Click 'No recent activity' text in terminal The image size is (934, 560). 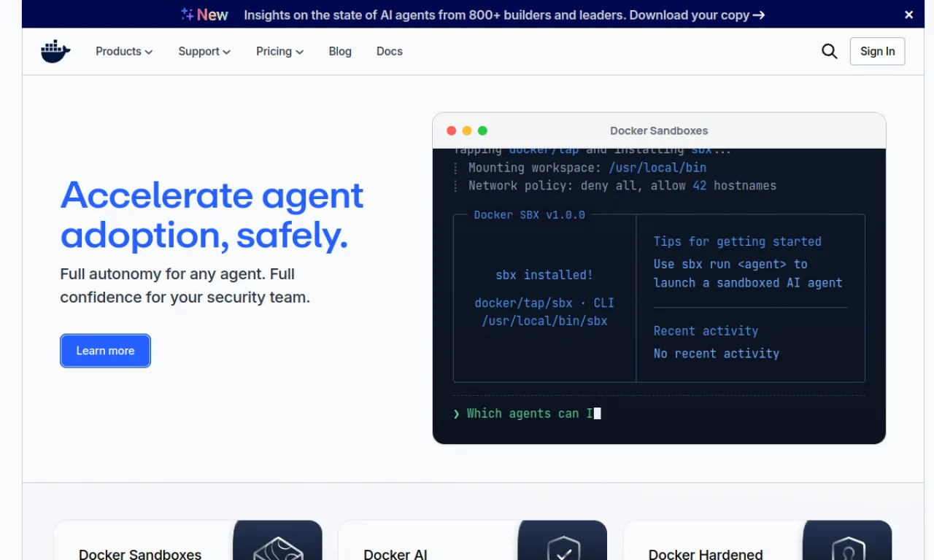click(717, 354)
